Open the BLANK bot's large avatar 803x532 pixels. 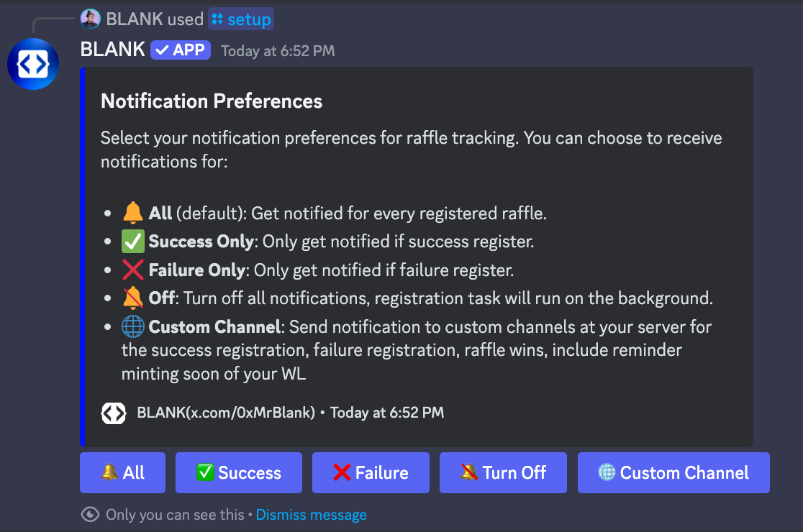[x=33, y=64]
